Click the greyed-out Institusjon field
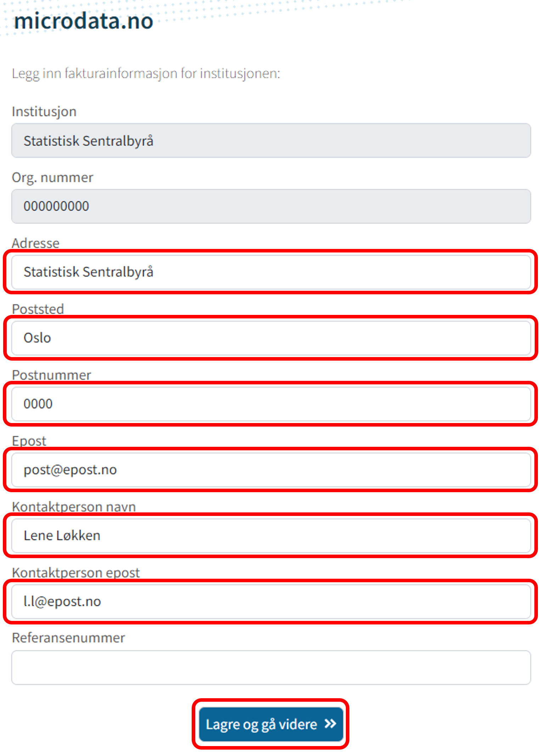545x756 pixels. (x=271, y=141)
